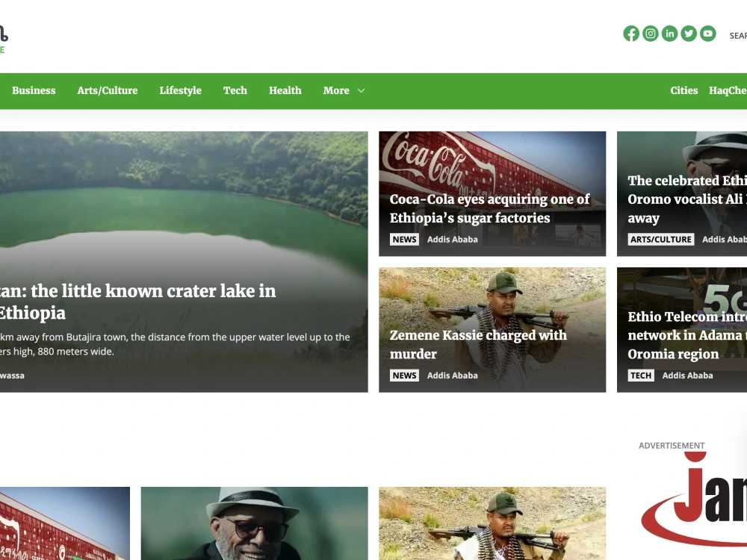The width and height of the screenshot is (747, 560).
Task: Click the Instagram social icon
Action: 650,33
